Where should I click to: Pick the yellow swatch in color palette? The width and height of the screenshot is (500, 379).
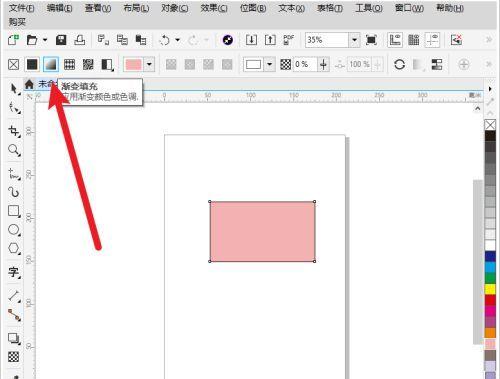pos(490,288)
